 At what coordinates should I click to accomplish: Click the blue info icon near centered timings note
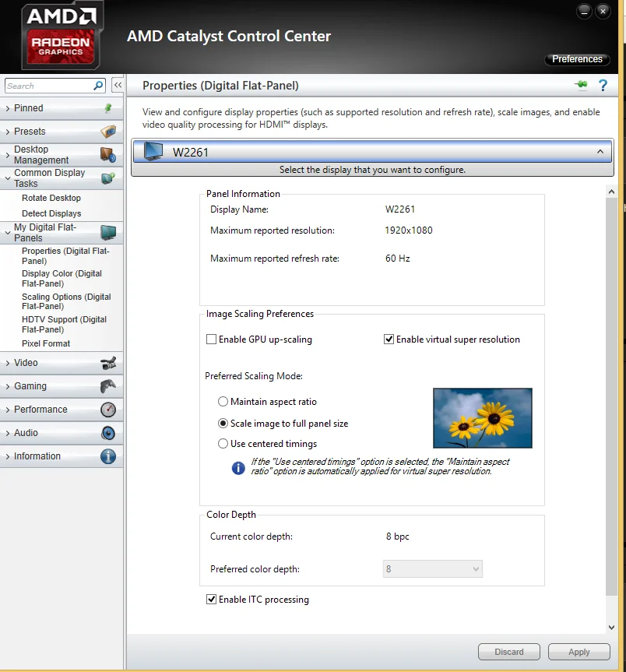(x=238, y=468)
